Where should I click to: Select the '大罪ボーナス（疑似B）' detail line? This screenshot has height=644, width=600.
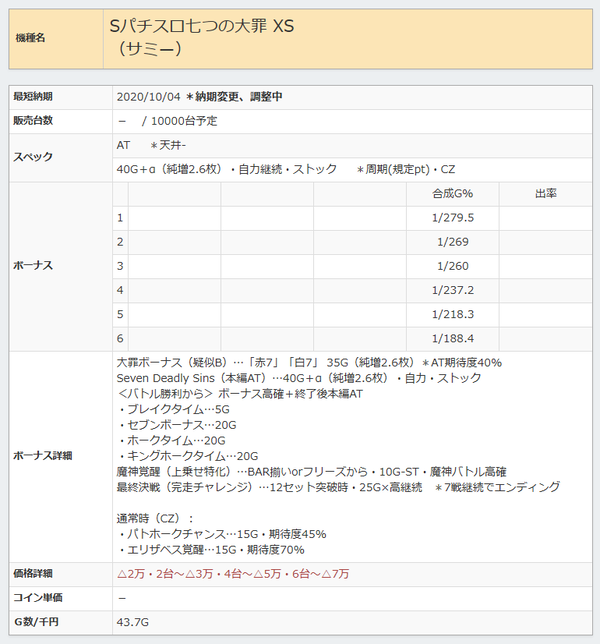click(309, 363)
